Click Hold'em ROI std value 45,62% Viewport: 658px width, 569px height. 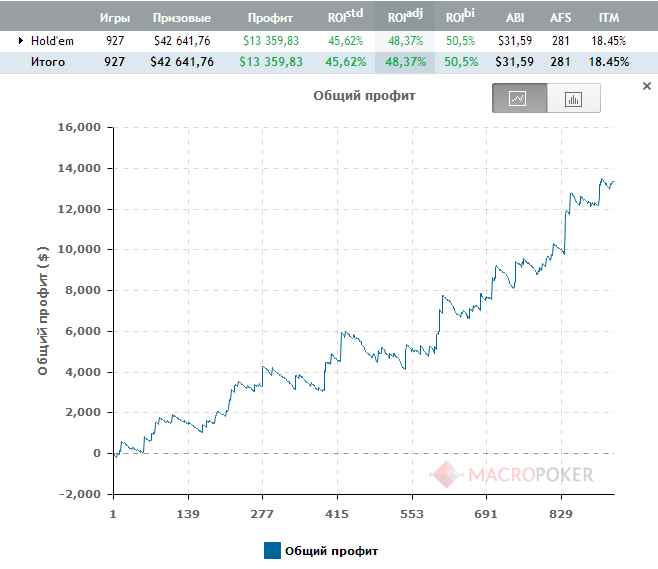(345, 41)
